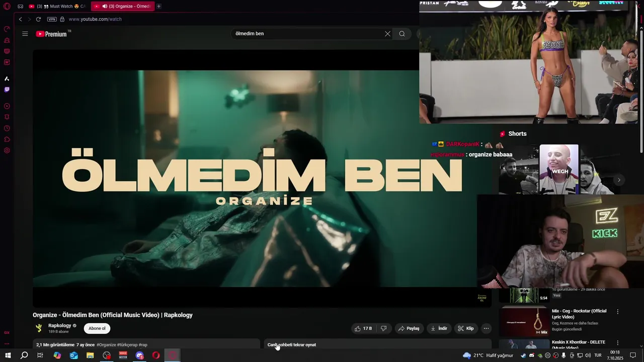Open History clock icon in the sidebar
This screenshot has height=362, width=644.
coord(7,128)
